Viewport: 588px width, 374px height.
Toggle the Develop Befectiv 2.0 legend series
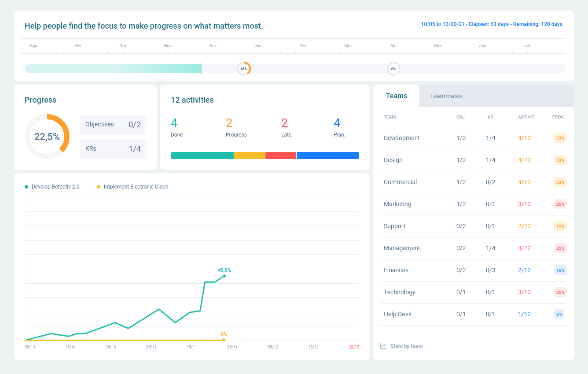[52, 187]
